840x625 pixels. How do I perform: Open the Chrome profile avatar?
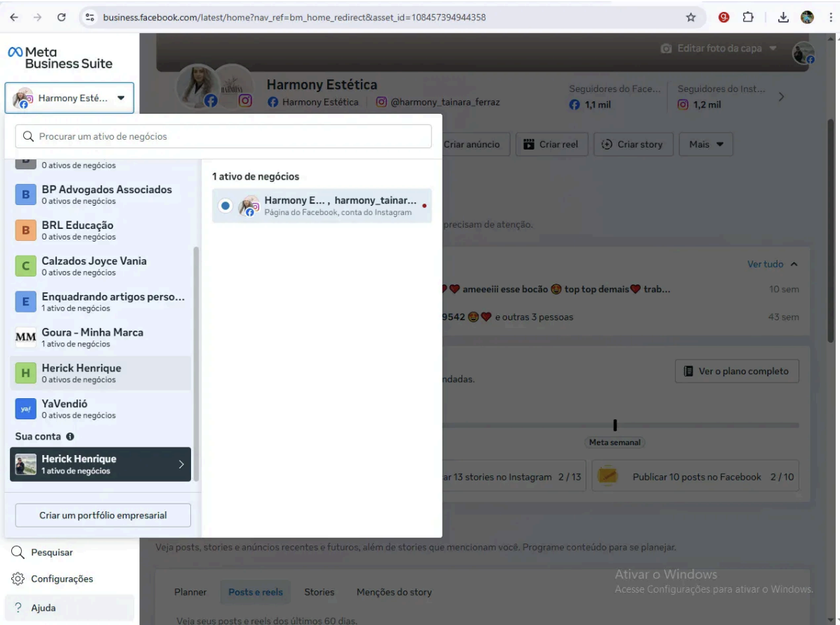pyautogui.click(x=807, y=17)
